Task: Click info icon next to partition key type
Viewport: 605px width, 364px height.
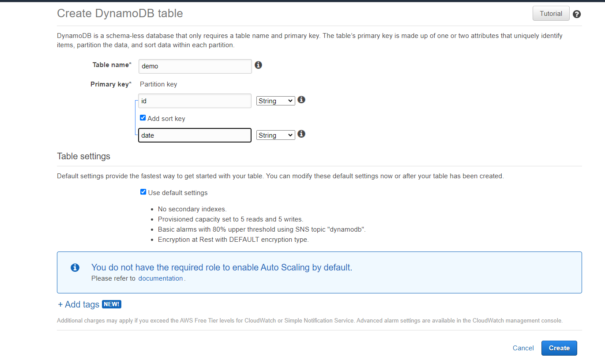Action: [x=301, y=100]
